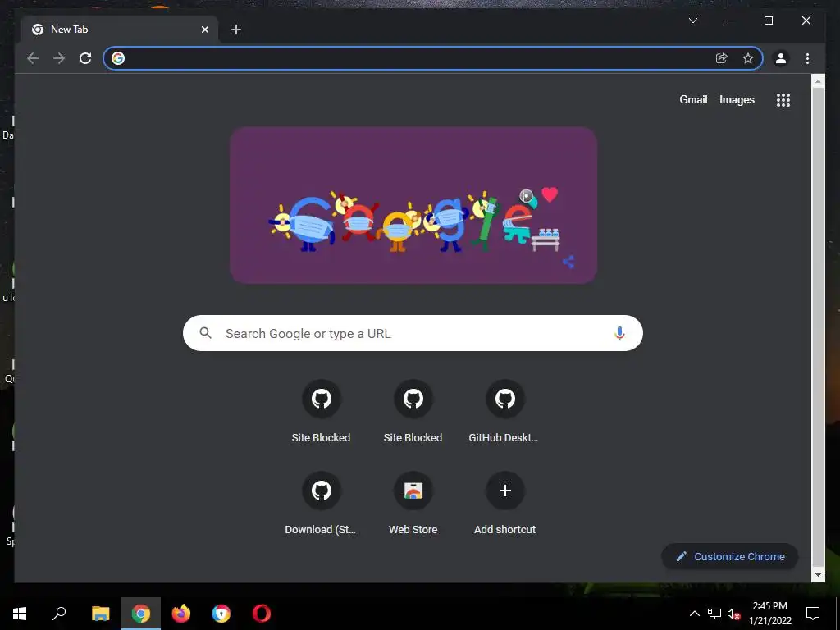Open the Images link
The image size is (840, 630).
pyautogui.click(x=737, y=99)
